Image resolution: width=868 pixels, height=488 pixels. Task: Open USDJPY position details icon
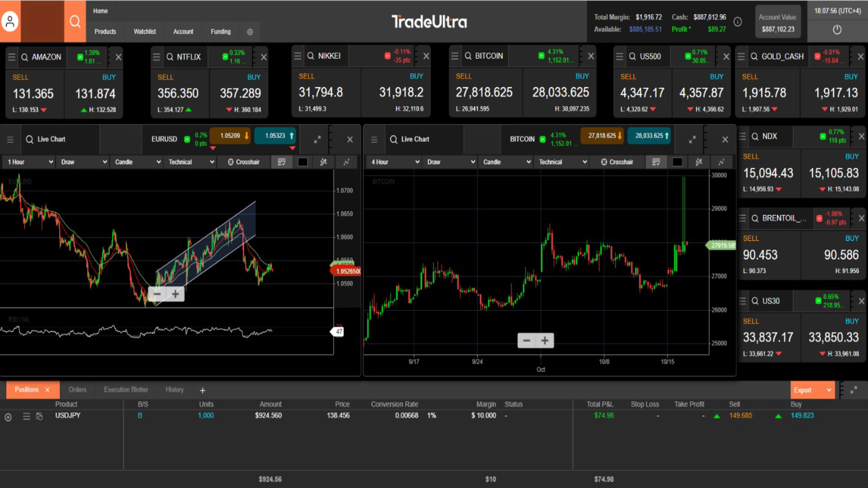tap(39, 416)
